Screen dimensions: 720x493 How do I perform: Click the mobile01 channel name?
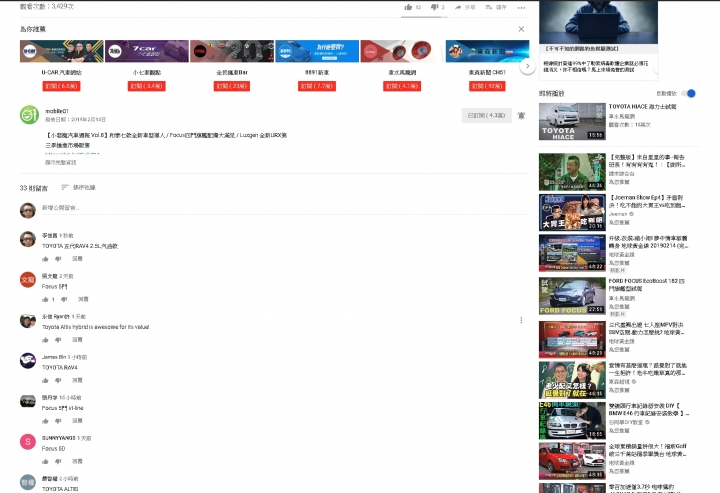(57, 111)
